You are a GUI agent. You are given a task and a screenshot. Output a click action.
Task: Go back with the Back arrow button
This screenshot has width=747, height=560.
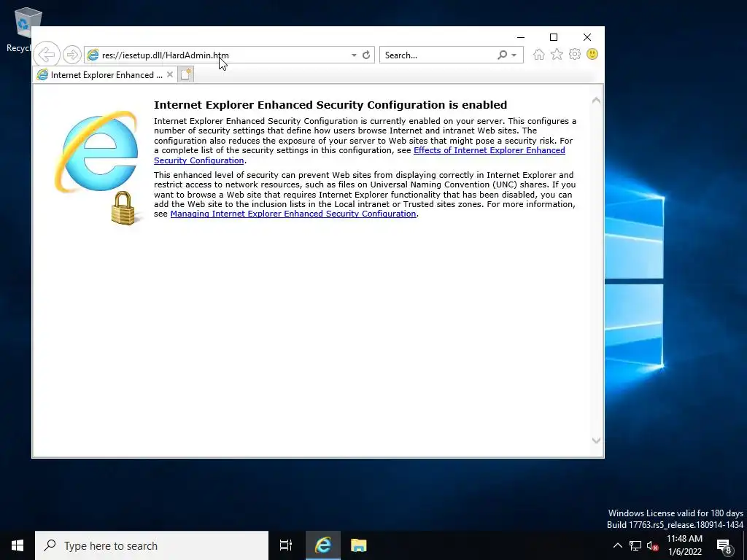click(47, 55)
